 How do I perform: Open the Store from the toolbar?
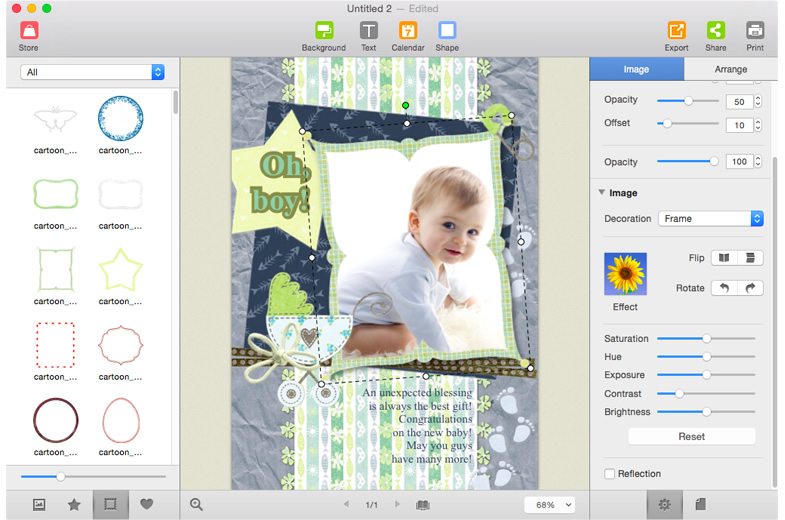pyautogui.click(x=29, y=31)
